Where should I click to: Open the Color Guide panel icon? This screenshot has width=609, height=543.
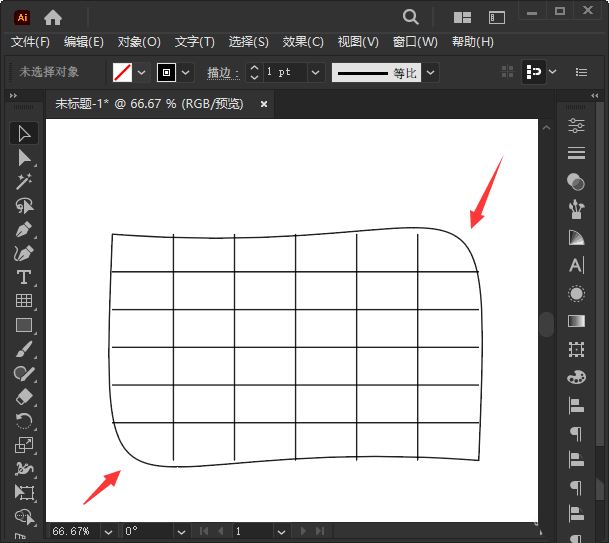click(x=576, y=238)
